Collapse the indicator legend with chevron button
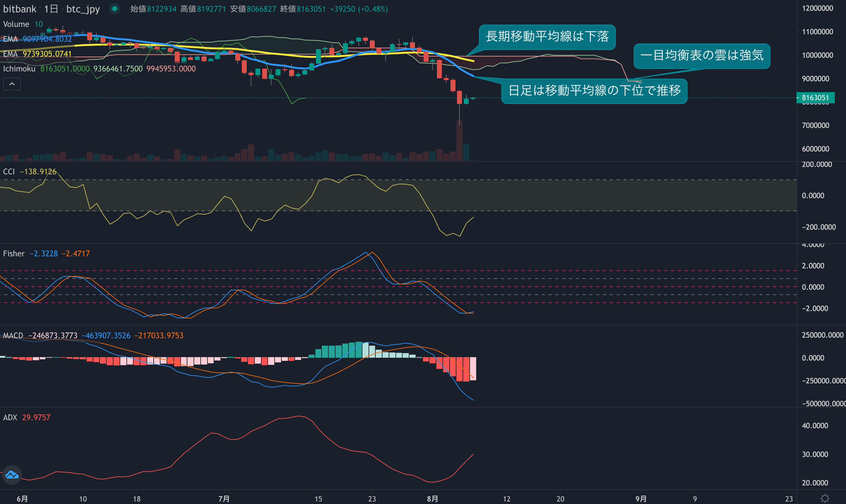The height and width of the screenshot is (504, 846). click(12, 84)
